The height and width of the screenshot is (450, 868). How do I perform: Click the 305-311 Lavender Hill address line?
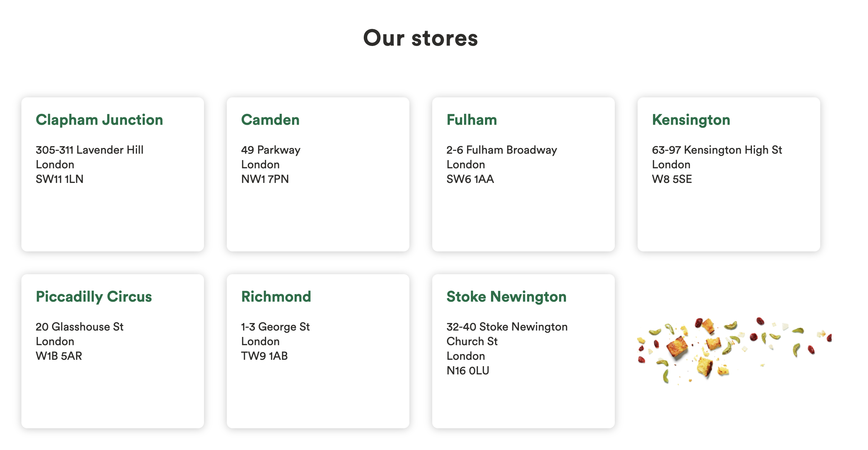click(90, 150)
